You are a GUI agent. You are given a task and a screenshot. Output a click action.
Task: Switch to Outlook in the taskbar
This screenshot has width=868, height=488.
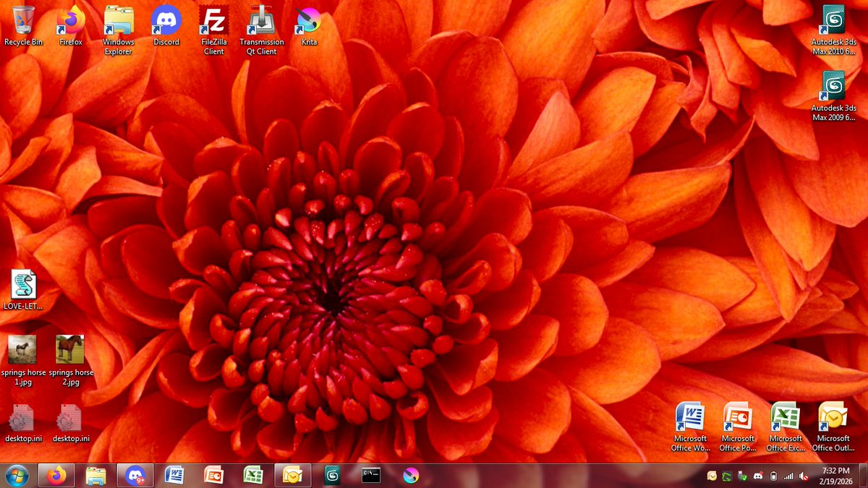coord(293,476)
